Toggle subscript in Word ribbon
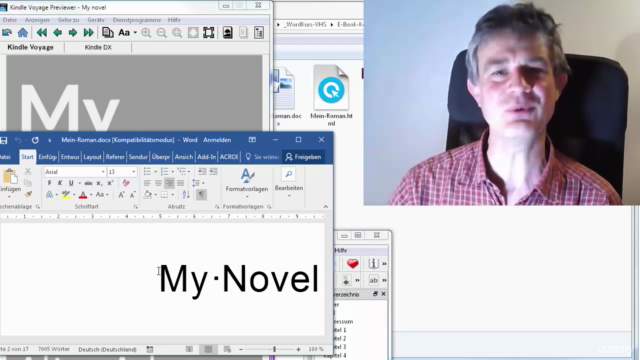The image size is (640, 360). tap(99, 183)
